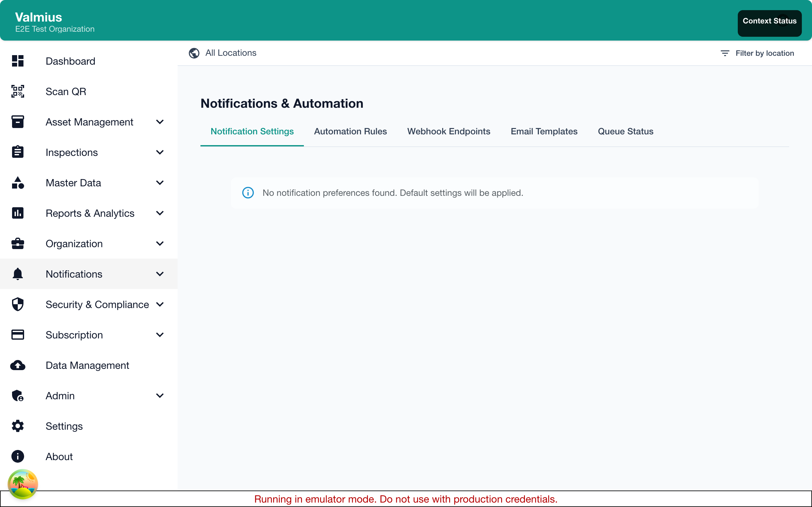The width and height of the screenshot is (812, 507).
Task: Click the Data Management upload cloud icon
Action: tap(17, 365)
